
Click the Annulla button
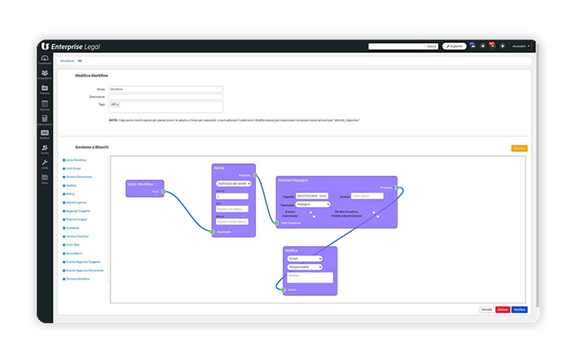(x=486, y=310)
